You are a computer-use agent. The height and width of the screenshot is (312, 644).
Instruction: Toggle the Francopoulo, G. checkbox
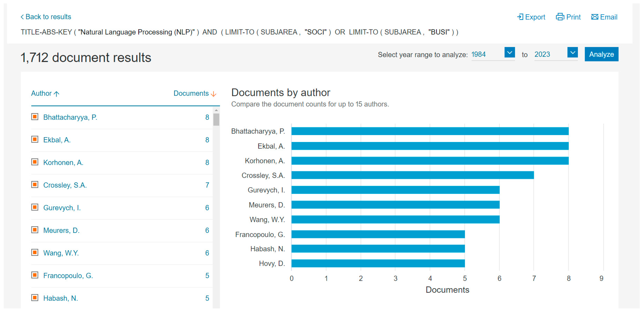point(35,275)
